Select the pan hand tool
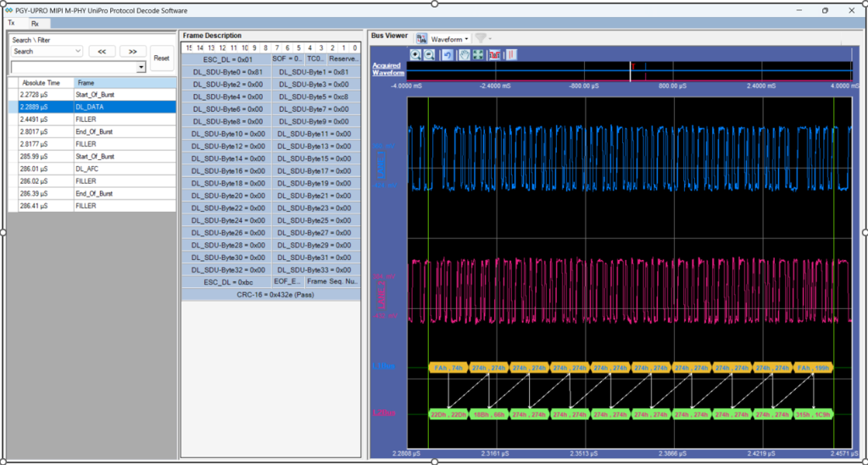This screenshot has width=868, height=465. 465,55
